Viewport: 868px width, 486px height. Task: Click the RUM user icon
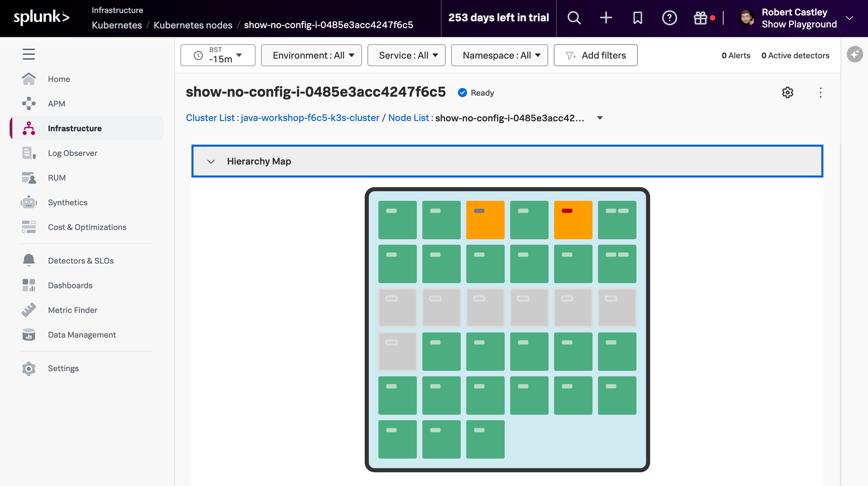click(29, 178)
